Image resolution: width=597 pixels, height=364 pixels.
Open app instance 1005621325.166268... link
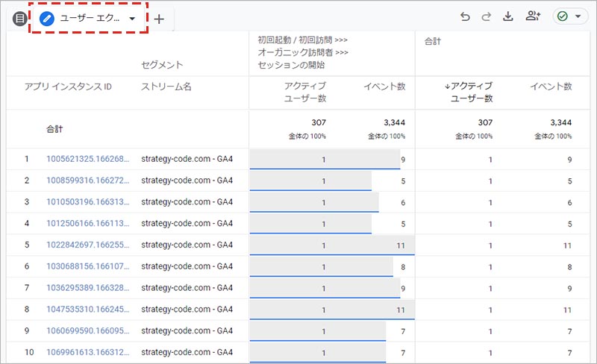point(88,159)
